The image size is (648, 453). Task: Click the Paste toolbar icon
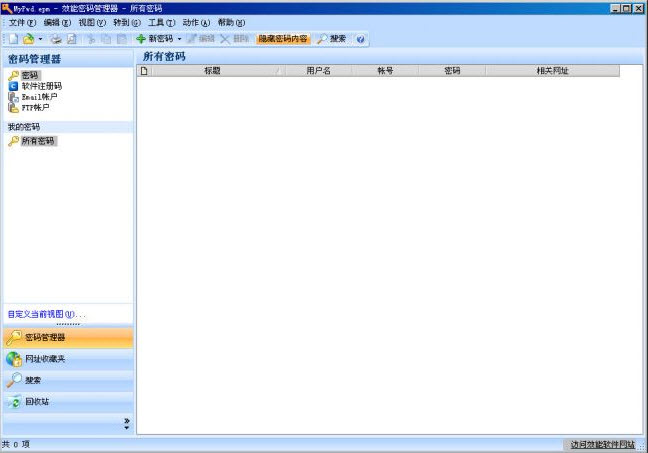click(x=122, y=39)
